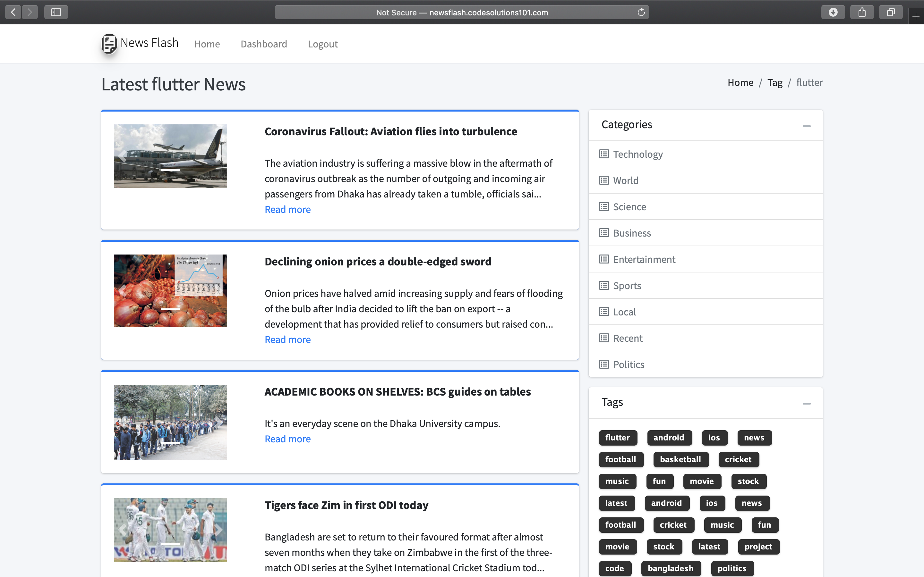Viewport: 924px width, 577px height.
Task: Click the list icon beside the Technology category
Action: (604, 154)
